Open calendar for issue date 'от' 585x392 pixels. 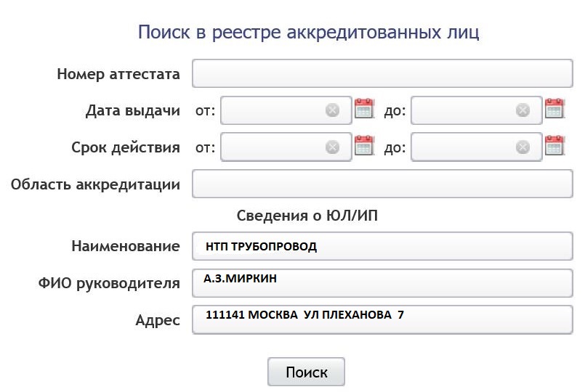click(x=364, y=108)
